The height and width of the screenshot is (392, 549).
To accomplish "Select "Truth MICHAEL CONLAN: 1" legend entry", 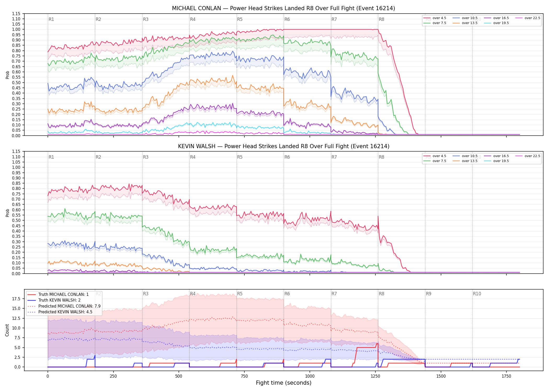I will pos(64,294).
